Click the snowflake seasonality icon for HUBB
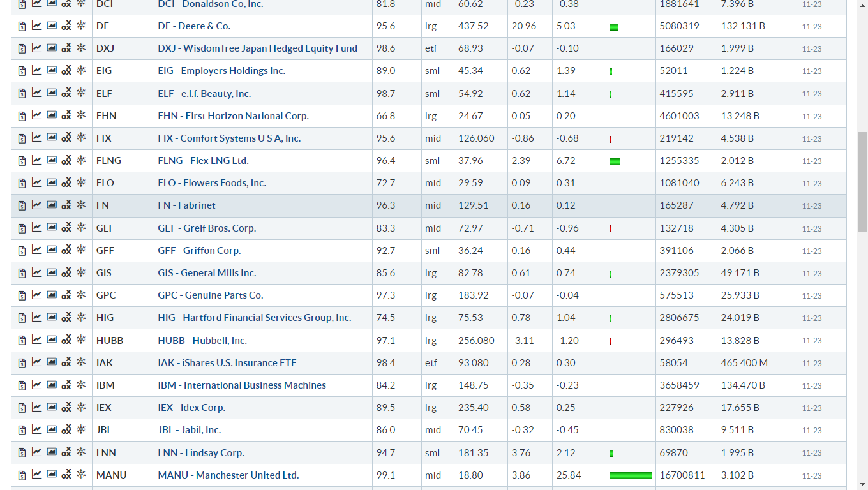 point(81,339)
